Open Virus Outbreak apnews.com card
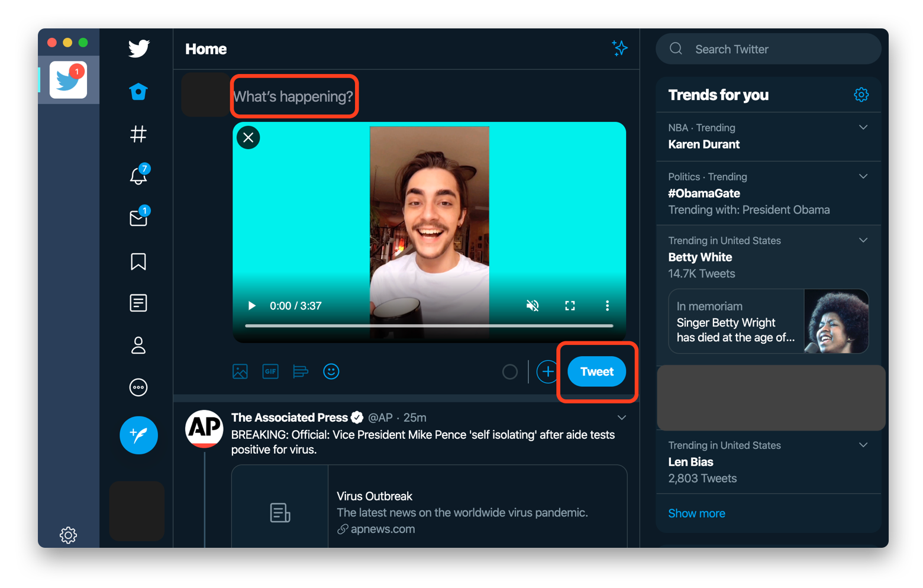This screenshot has height=588, width=923. coord(429,506)
